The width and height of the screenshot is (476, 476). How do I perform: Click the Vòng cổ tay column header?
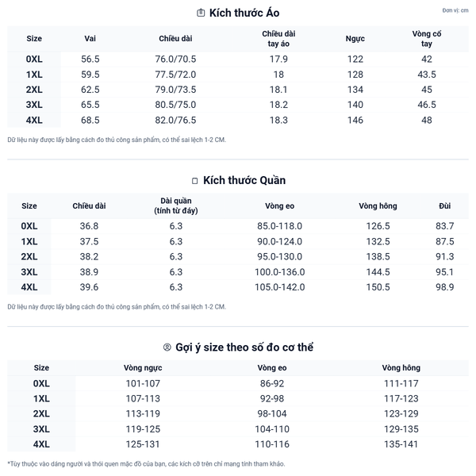point(427,39)
